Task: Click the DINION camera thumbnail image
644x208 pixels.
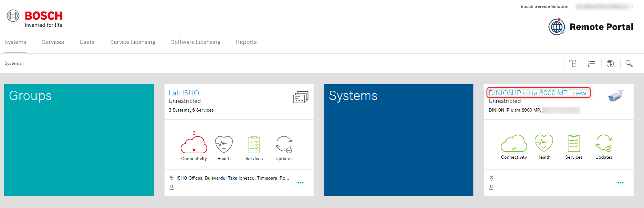Action: [x=616, y=96]
